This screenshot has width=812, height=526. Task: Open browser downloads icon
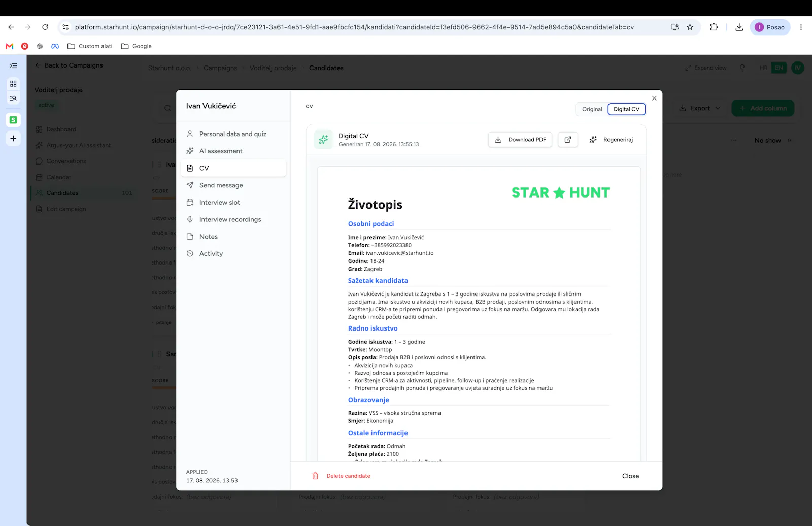point(739,27)
